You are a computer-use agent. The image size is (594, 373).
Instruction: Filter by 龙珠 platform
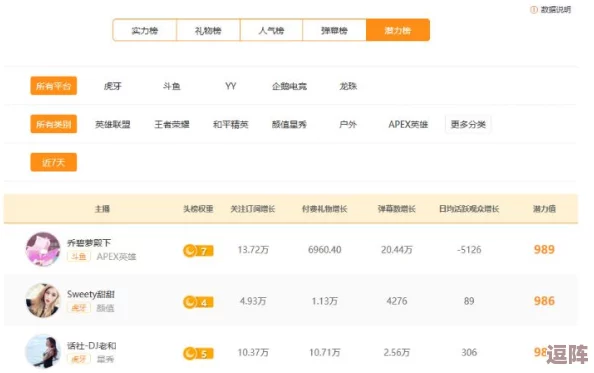[348, 86]
